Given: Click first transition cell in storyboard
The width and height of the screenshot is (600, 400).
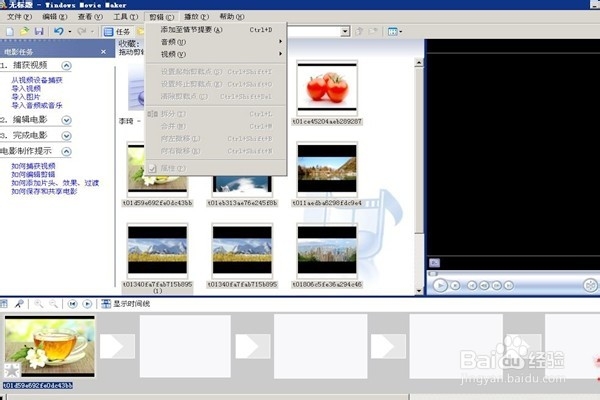Looking at the screenshot, I should pos(117,346).
